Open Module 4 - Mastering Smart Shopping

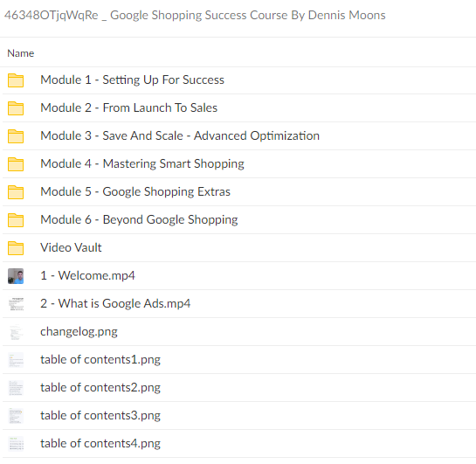click(142, 163)
